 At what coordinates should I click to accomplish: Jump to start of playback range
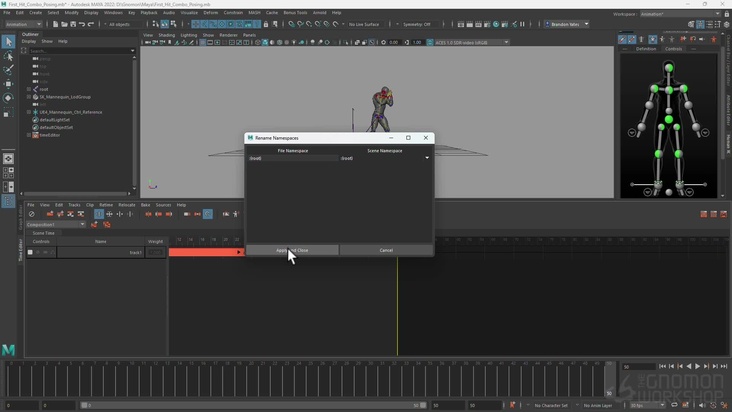click(662, 367)
